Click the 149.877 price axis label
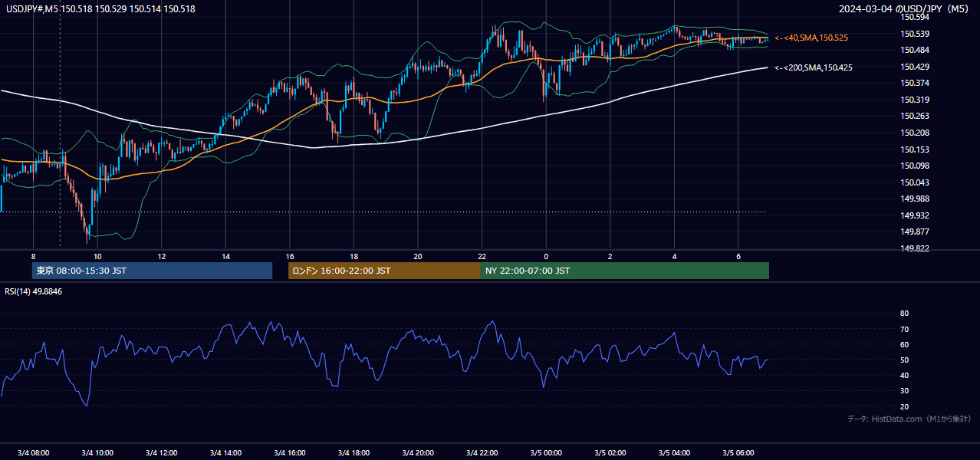 pos(915,232)
